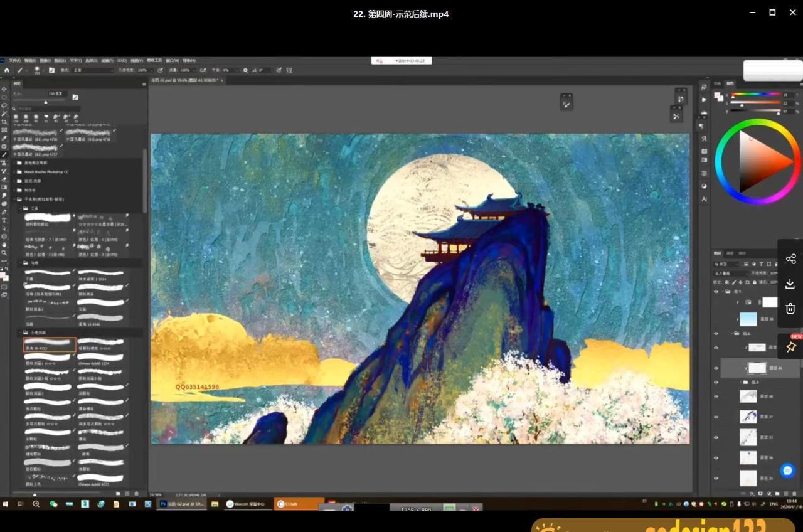Select the Move tool in the toolbar
The height and width of the screenshot is (532, 803).
coord(4,89)
